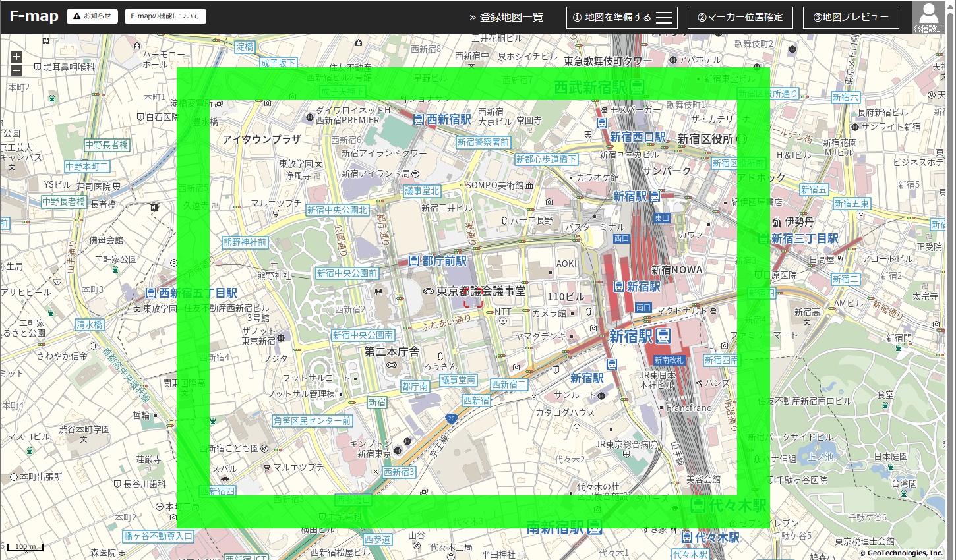Open the ①地図を準備する menu
This screenshot has width=956, height=560.
coord(622,18)
